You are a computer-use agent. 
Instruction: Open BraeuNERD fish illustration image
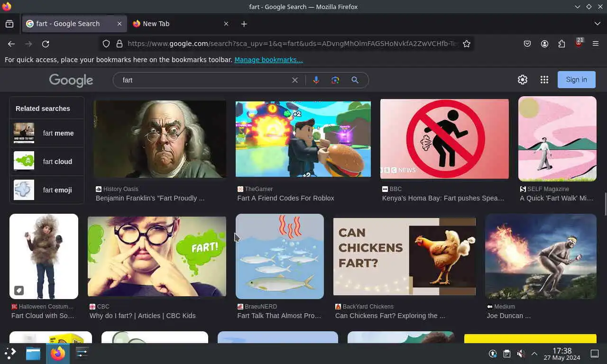coord(280,256)
